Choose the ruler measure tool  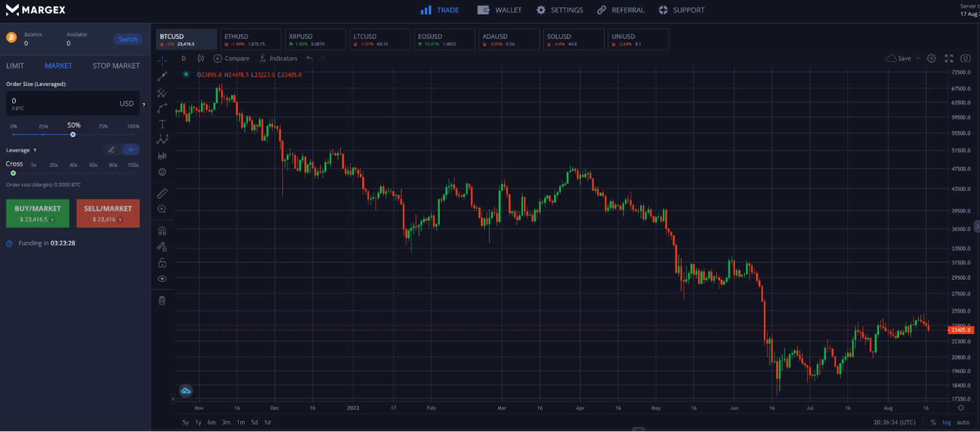tap(162, 193)
